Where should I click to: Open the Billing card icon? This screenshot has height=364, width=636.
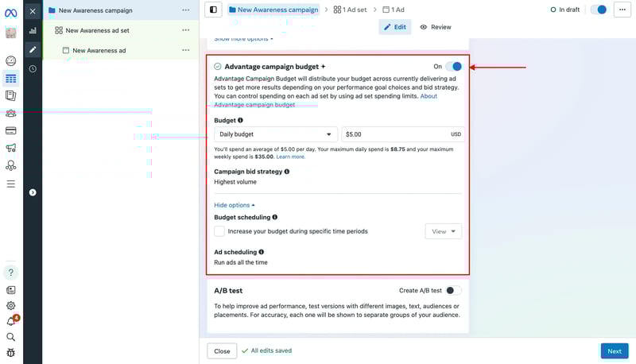11,130
